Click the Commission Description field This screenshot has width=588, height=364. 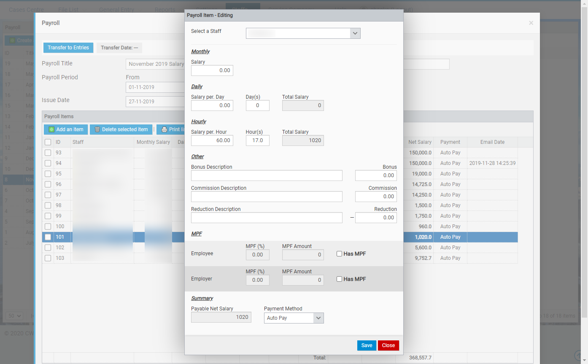click(x=267, y=197)
